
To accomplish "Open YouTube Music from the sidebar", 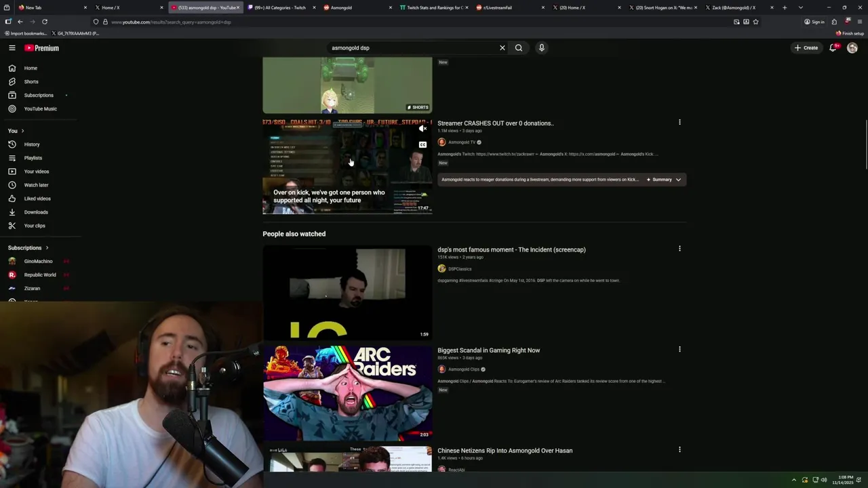I will point(41,108).
